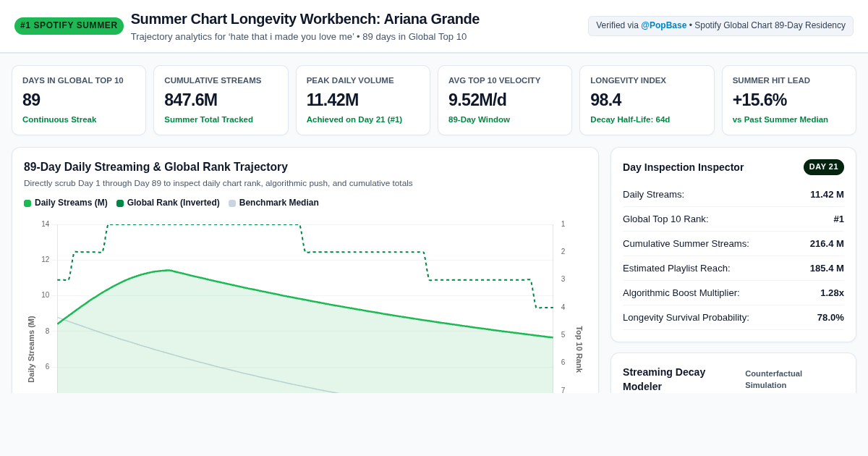
Task: Click the #1 Spotify Summer badge
Action: point(69,26)
